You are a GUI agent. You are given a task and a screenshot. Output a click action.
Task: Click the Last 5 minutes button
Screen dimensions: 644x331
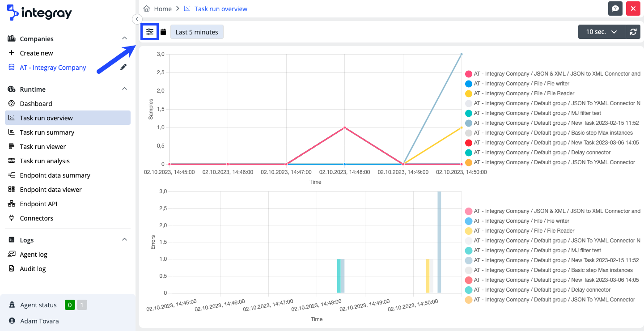[197, 32]
